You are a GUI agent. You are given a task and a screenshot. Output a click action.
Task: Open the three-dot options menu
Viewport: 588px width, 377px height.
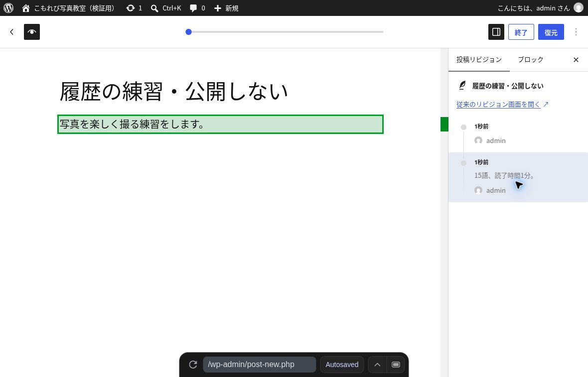576,32
